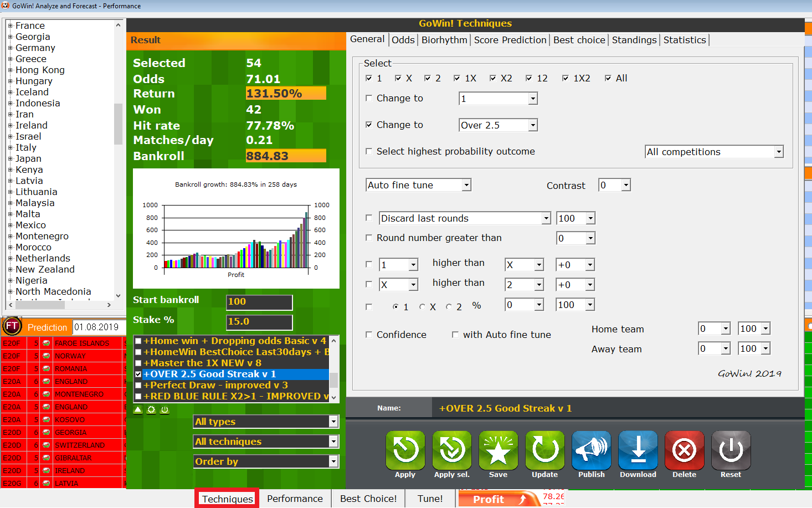
Task: Click football icon in MONTENEGRO row
Action: coord(47,394)
